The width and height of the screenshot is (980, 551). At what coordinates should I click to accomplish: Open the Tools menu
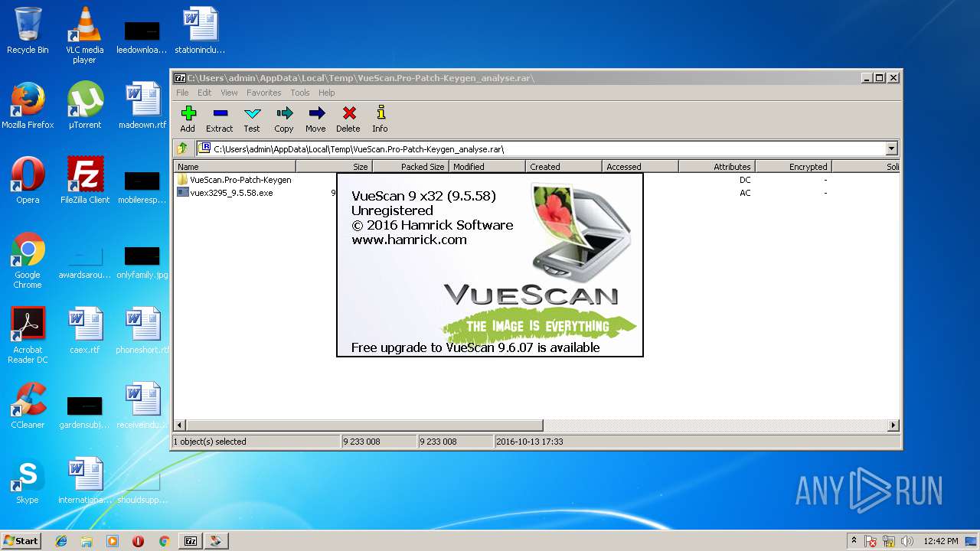pyautogui.click(x=300, y=93)
